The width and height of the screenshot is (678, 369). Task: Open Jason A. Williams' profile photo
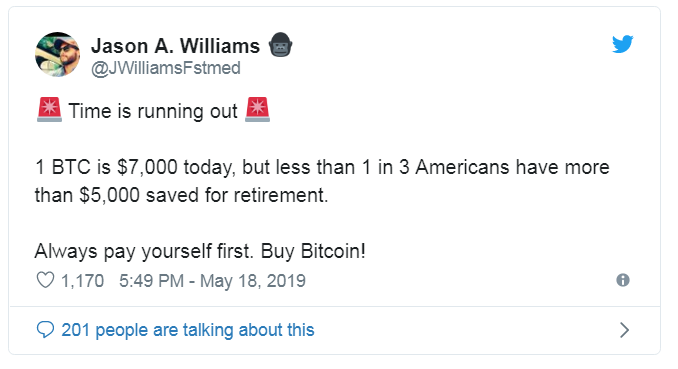tap(58, 55)
